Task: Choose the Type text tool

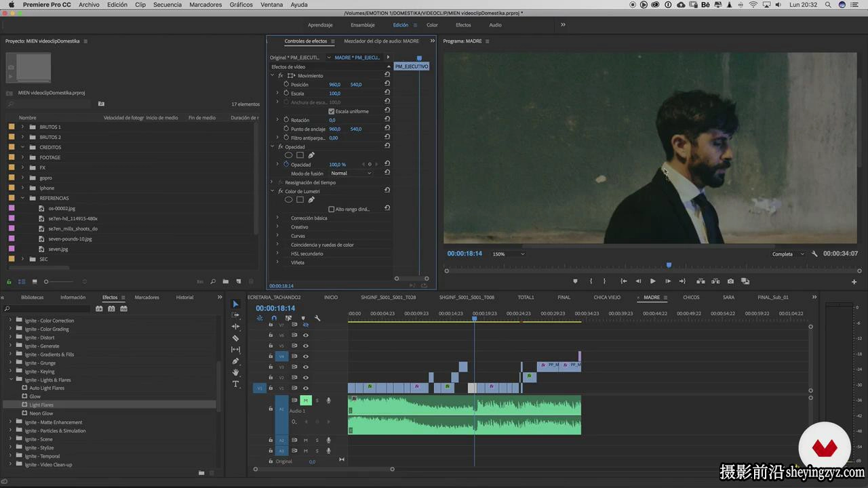Action: [x=235, y=384]
